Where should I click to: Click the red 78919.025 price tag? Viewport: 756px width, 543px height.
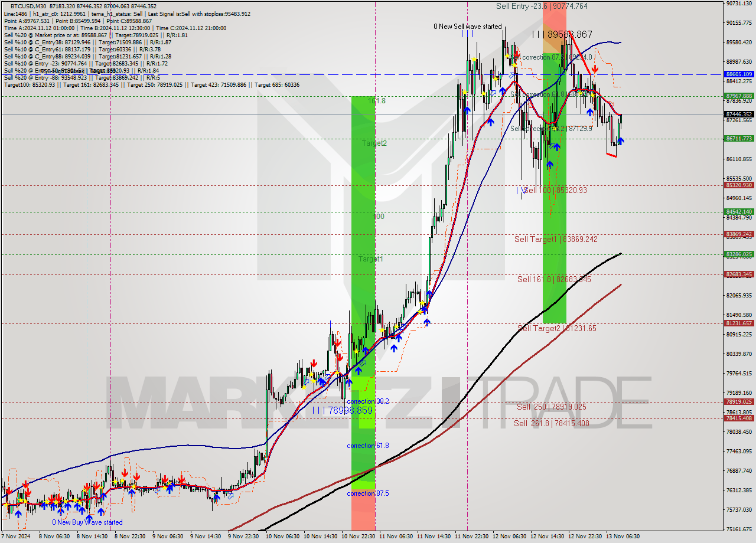(739, 401)
